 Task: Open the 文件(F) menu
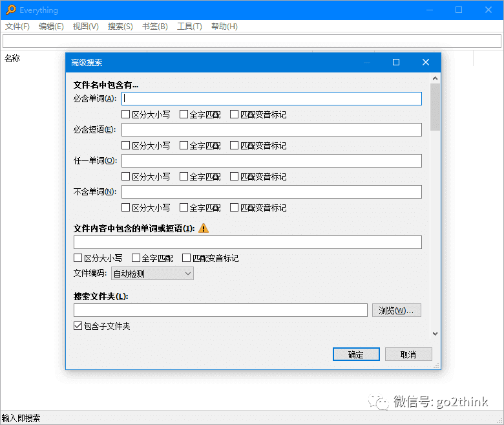coord(17,27)
